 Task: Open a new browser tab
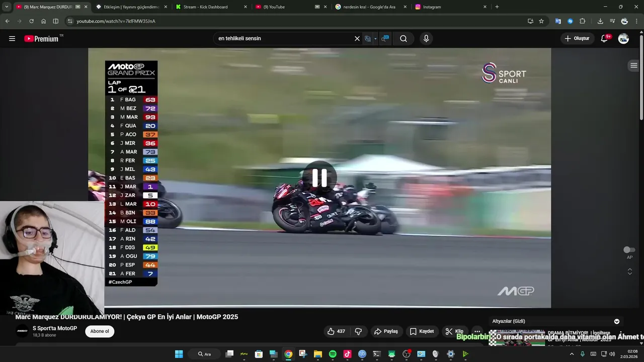[x=497, y=7]
